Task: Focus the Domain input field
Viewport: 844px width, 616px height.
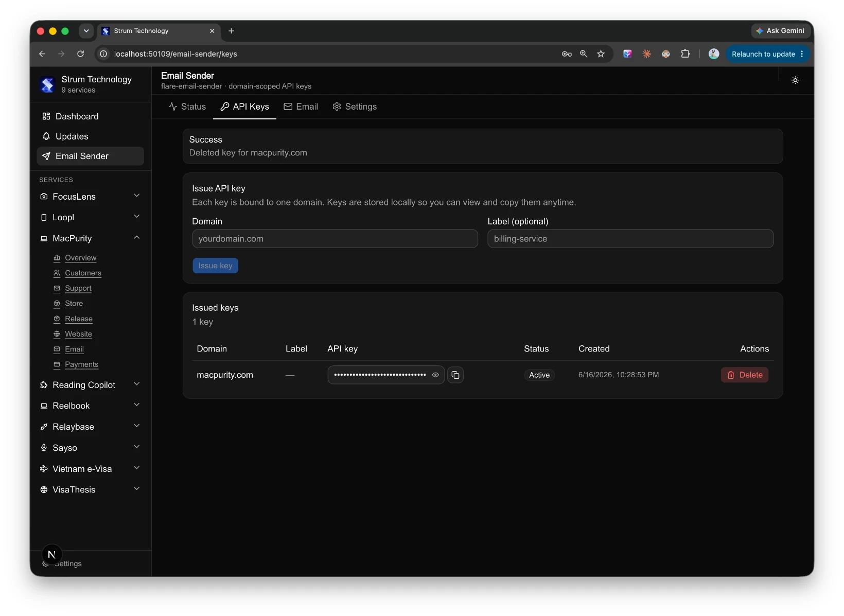Action: pyautogui.click(x=335, y=239)
